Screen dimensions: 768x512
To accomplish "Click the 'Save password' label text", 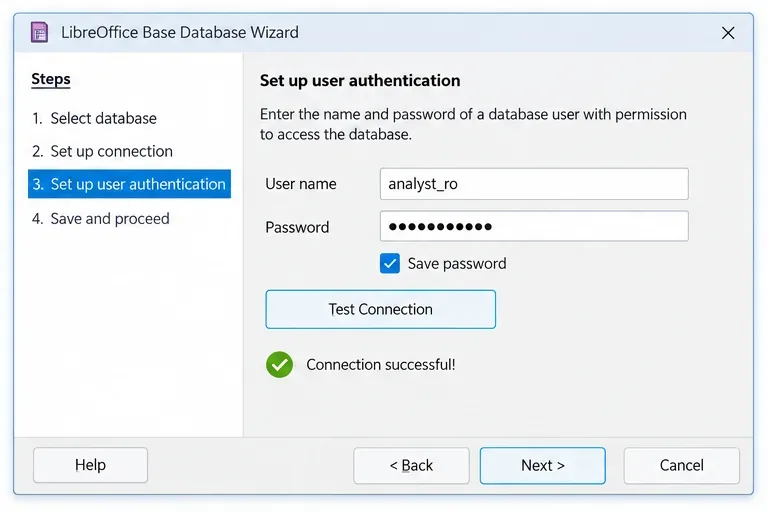I will pyautogui.click(x=457, y=264).
